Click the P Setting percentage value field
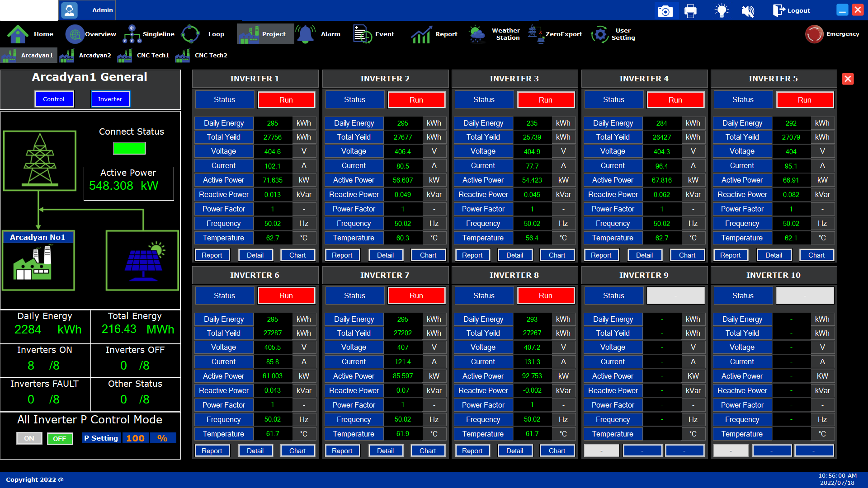Viewport: 868px width, 488px height. coord(135,438)
